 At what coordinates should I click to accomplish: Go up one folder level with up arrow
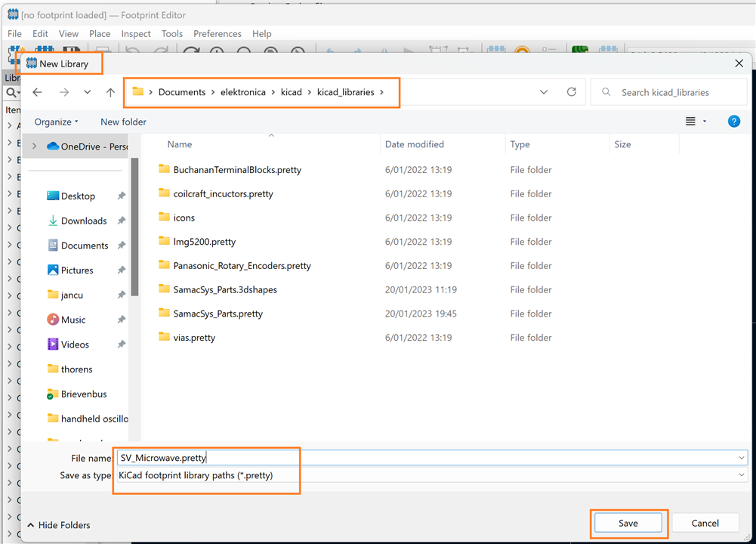110,92
